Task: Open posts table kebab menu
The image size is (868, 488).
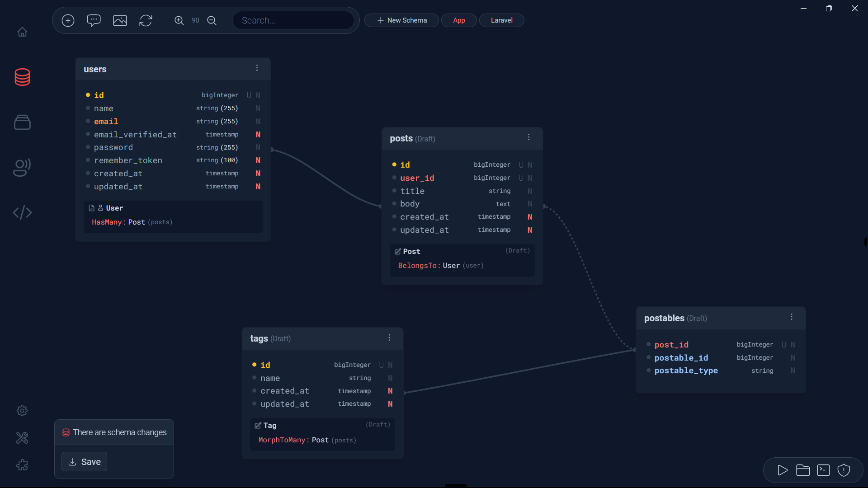Action: 528,137
